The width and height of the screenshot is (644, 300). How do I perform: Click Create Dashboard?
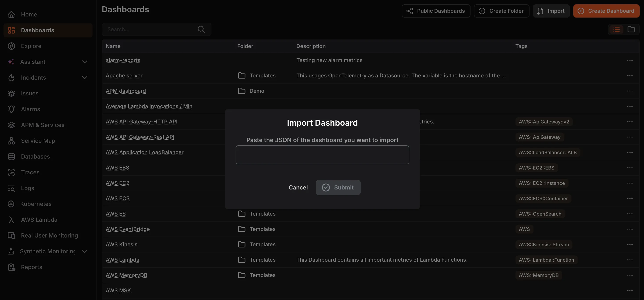606,11
